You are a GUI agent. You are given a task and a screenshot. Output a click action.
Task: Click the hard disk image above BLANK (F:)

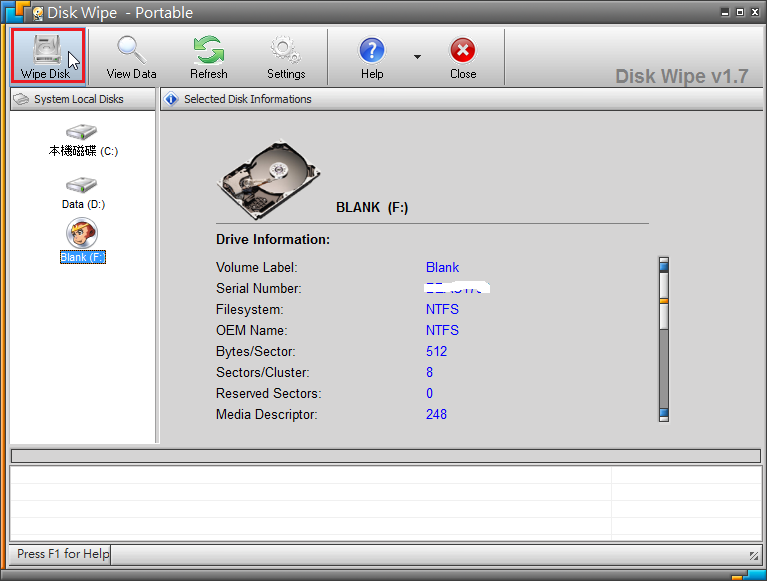268,179
